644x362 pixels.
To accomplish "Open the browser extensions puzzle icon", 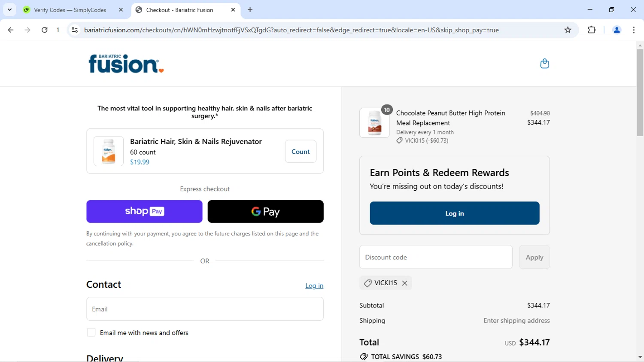I will [x=592, y=30].
